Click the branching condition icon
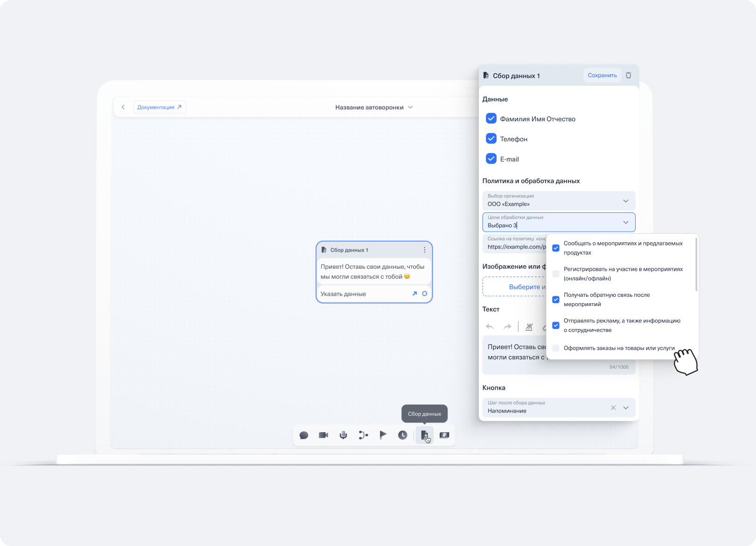 (x=363, y=435)
